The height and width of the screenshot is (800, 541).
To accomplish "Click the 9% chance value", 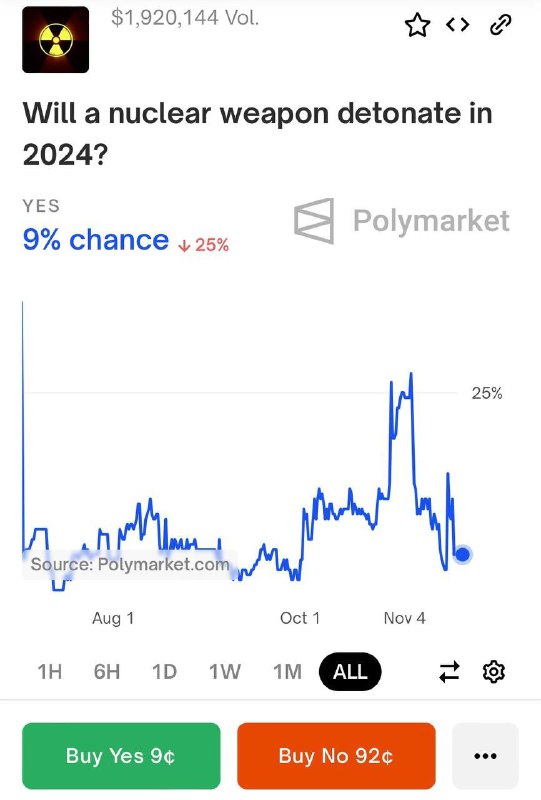I will coord(95,239).
